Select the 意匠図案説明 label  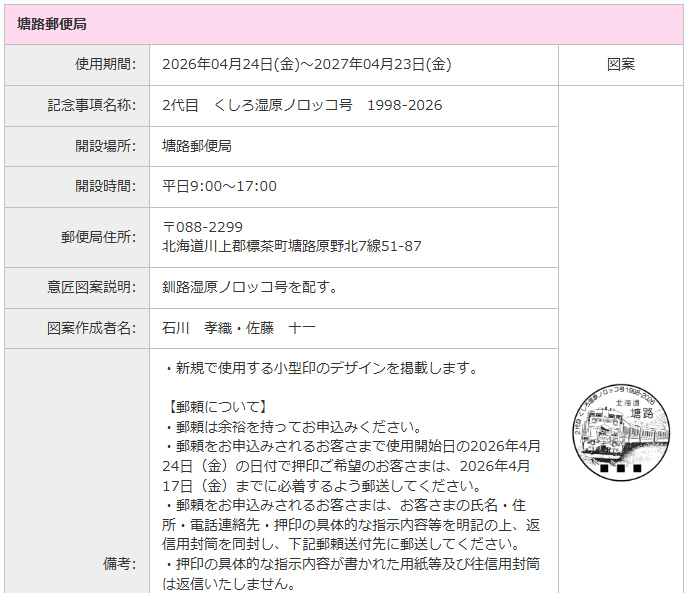pos(92,287)
